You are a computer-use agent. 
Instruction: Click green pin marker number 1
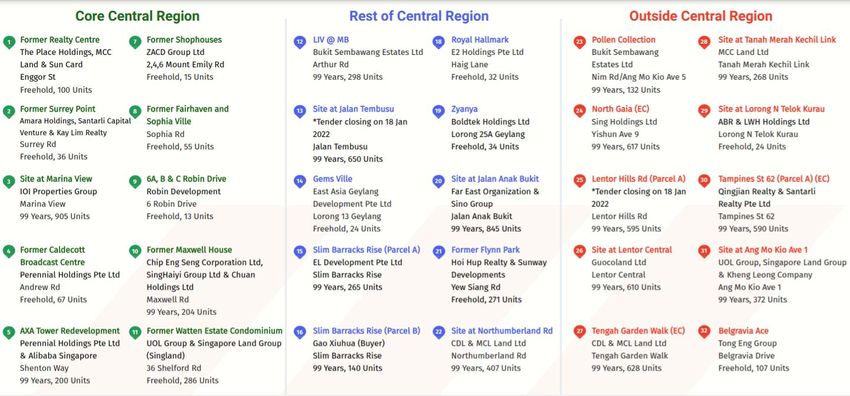pyautogui.click(x=9, y=42)
